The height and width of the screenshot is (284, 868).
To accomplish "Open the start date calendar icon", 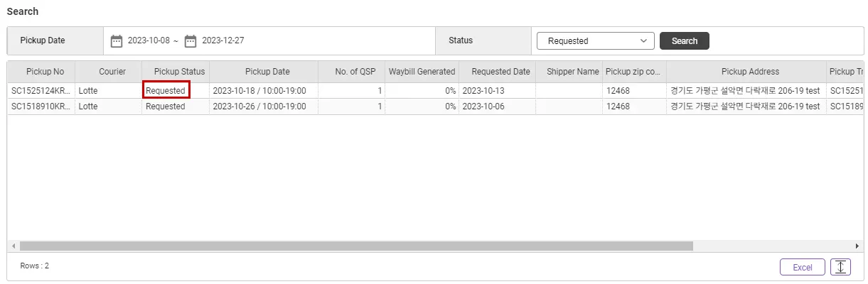I will coord(117,41).
